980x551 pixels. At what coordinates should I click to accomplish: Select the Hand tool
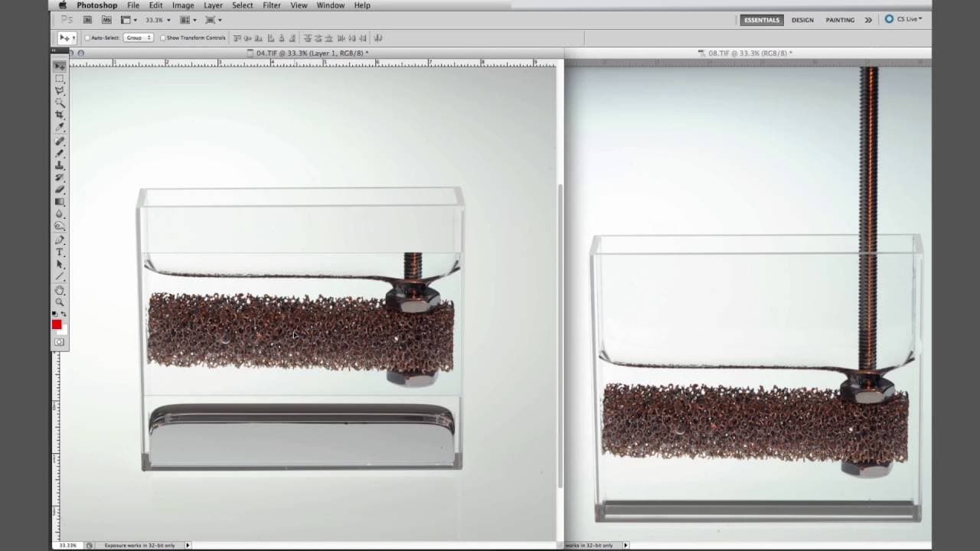60,291
